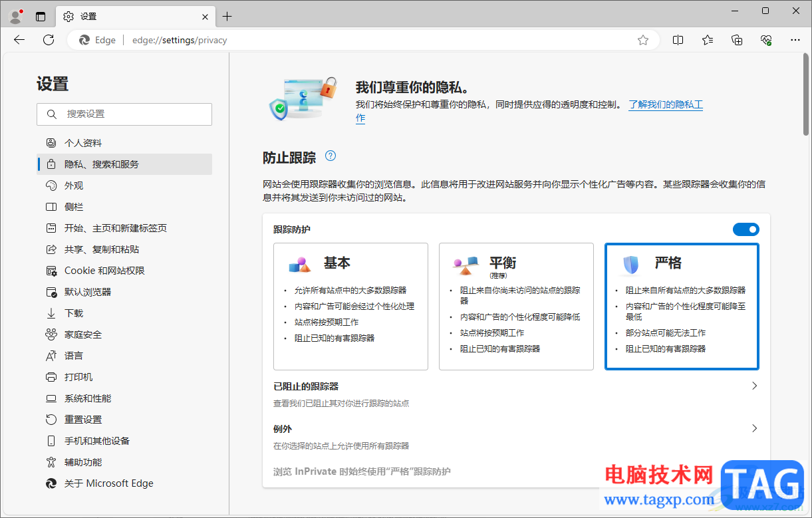Screen dimensions: 812x518
Task: Open 共享、复制和粘贴 settings
Action: (124, 249)
